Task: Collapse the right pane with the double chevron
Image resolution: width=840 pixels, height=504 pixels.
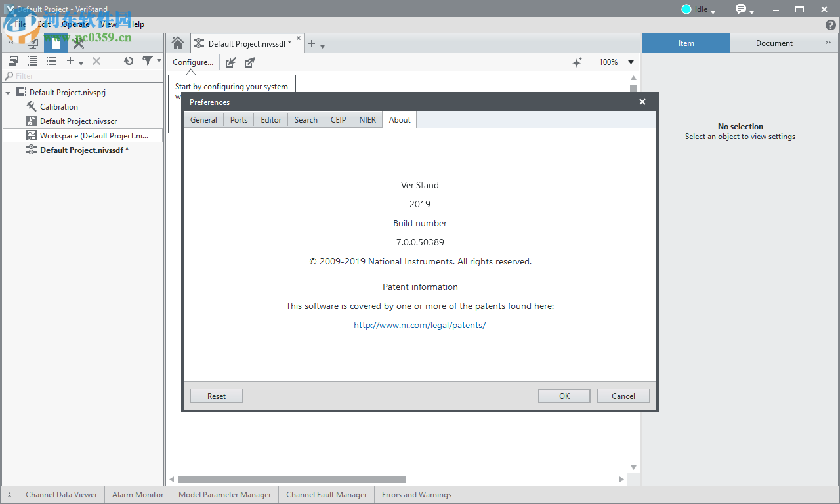Action: tap(828, 43)
